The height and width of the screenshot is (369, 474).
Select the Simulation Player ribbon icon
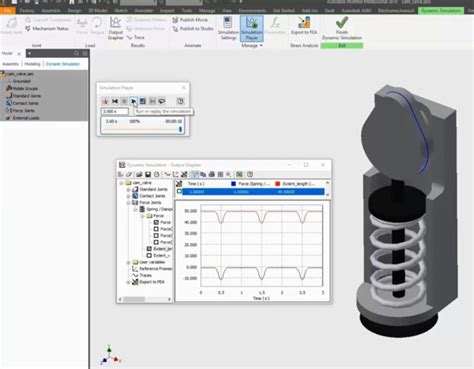[x=252, y=28]
